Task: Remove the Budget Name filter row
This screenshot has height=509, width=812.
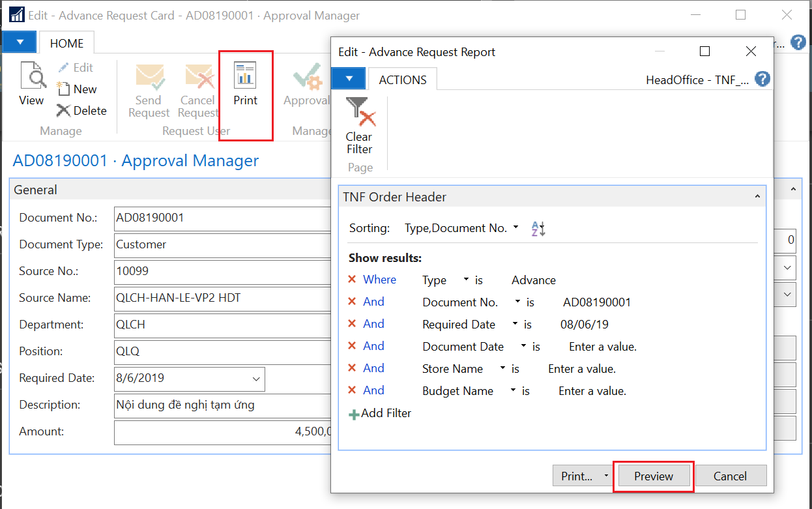Action: tap(352, 390)
